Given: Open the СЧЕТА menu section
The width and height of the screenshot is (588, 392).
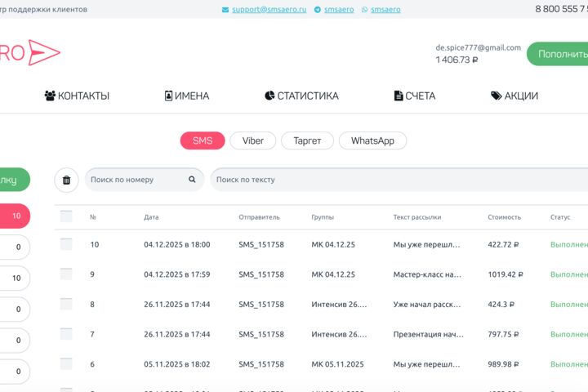Looking at the screenshot, I should 415,96.
